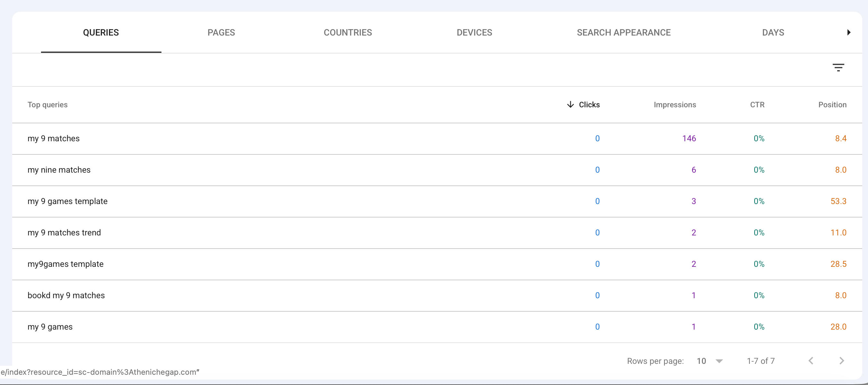Go to the previous results page
The width and height of the screenshot is (868, 385).
(x=811, y=361)
